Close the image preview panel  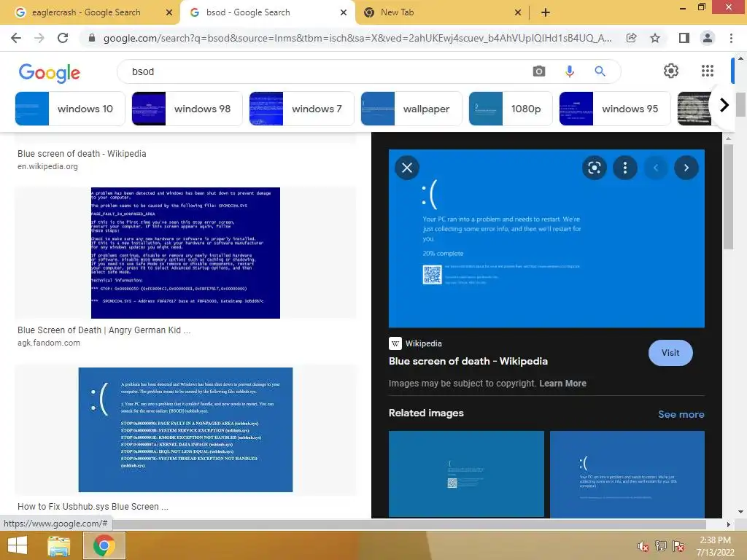pyautogui.click(x=407, y=168)
